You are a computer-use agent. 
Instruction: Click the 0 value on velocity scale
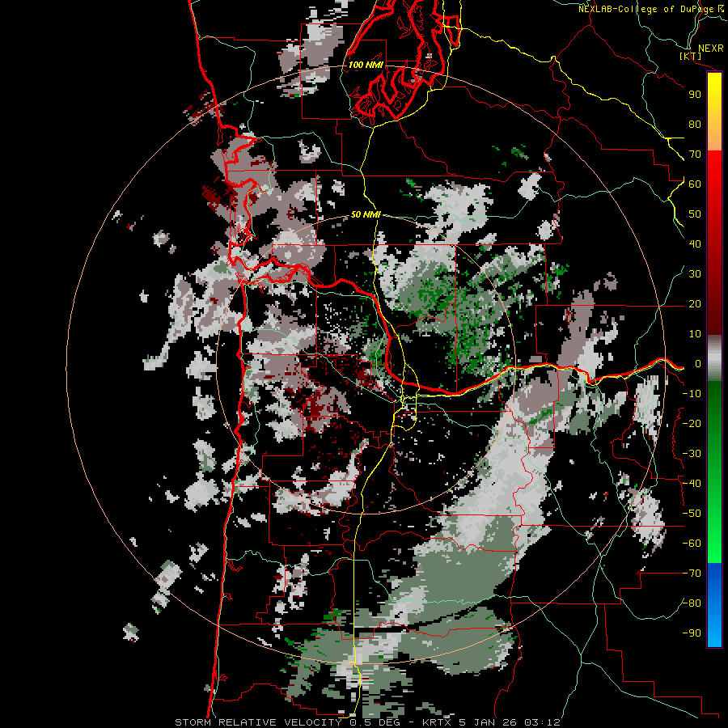[698, 364]
